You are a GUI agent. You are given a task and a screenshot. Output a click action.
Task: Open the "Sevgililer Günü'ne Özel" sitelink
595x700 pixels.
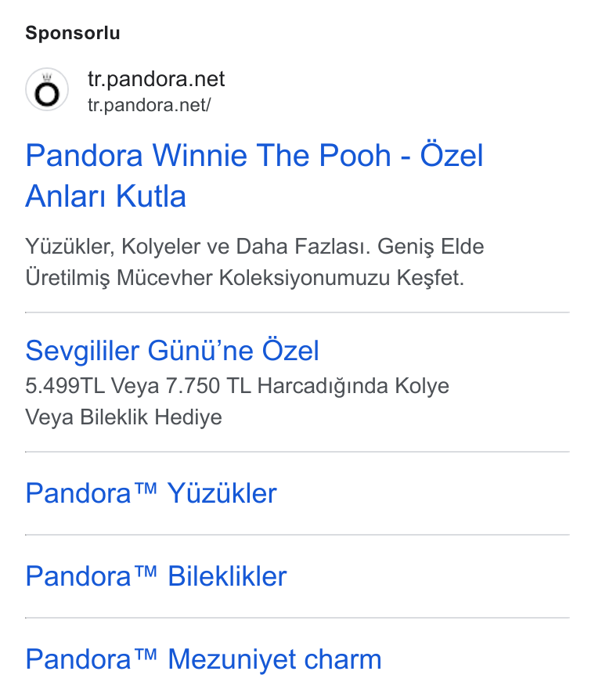pyautogui.click(x=172, y=351)
